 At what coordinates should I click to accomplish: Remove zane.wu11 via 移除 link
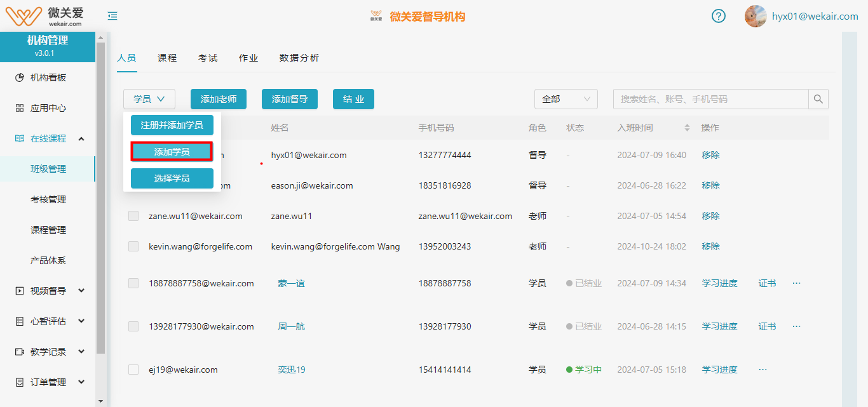pos(710,216)
